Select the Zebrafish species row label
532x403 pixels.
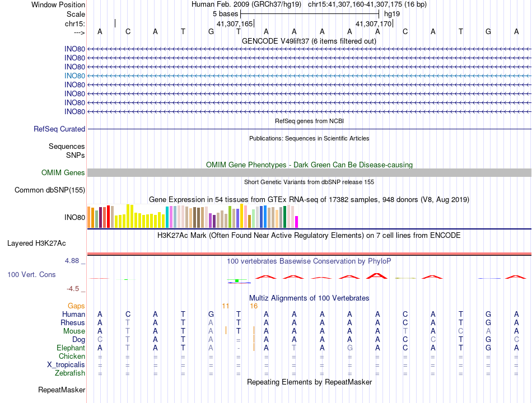click(70, 373)
